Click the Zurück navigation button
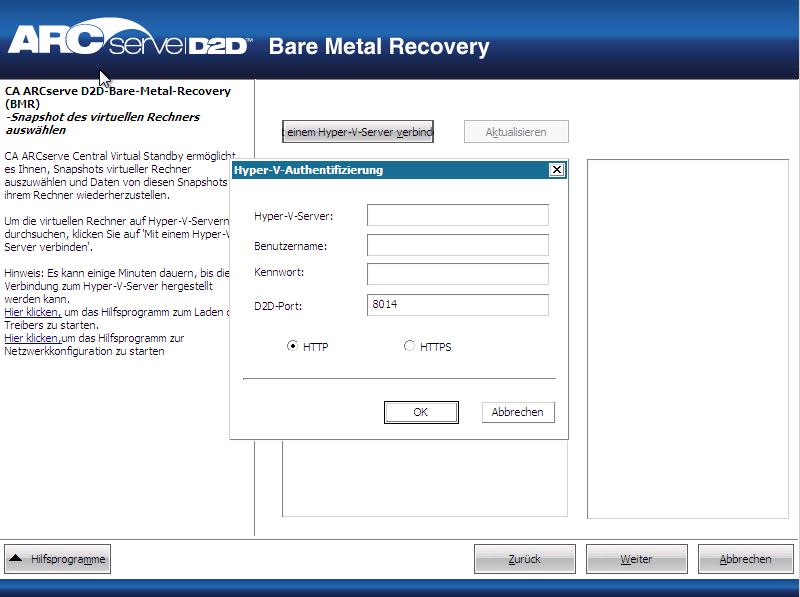Image resolution: width=800 pixels, height=597 pixels. [525, 558]
